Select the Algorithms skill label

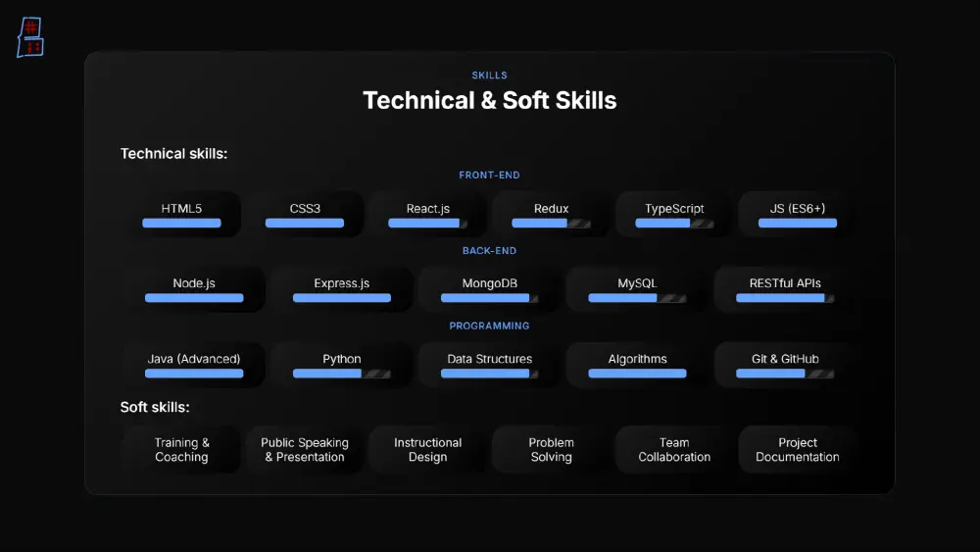[637, 359]
